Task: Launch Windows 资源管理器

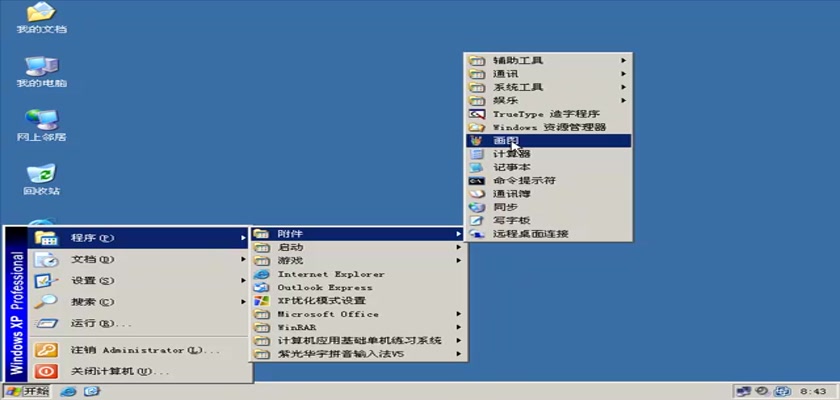Action: pyautogui.click(x=548, y=127)
